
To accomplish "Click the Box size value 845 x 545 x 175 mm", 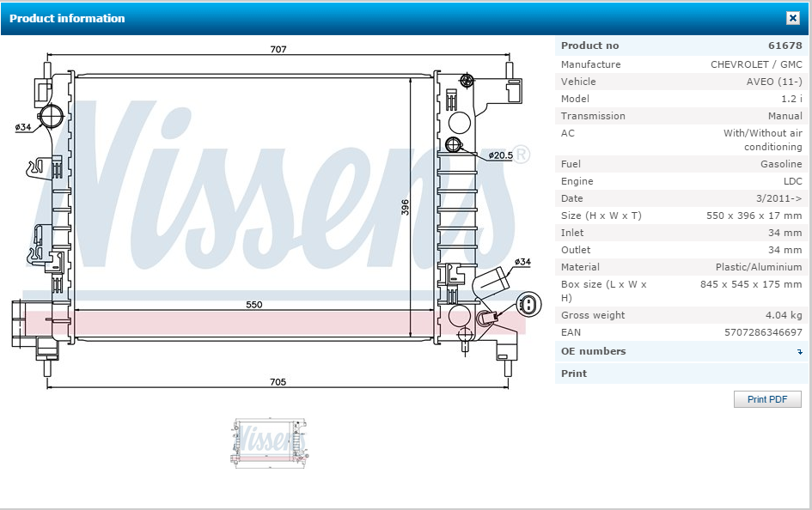I will pyautogui.click(x=751, y=284).
